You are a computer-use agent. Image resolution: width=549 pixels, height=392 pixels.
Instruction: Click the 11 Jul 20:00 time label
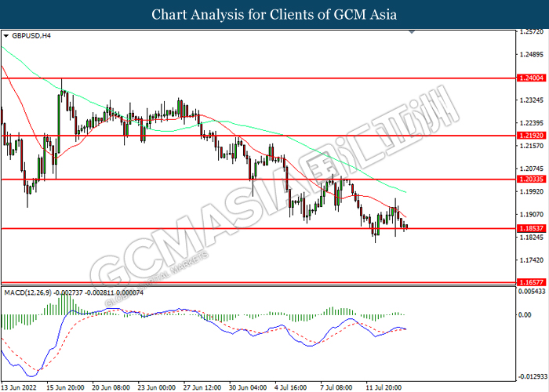(x=384, y=387)
